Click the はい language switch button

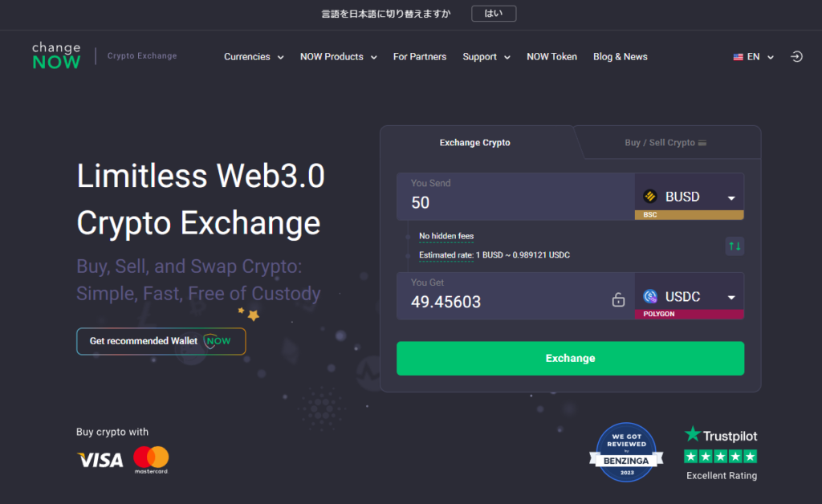[x=493, y=14]
